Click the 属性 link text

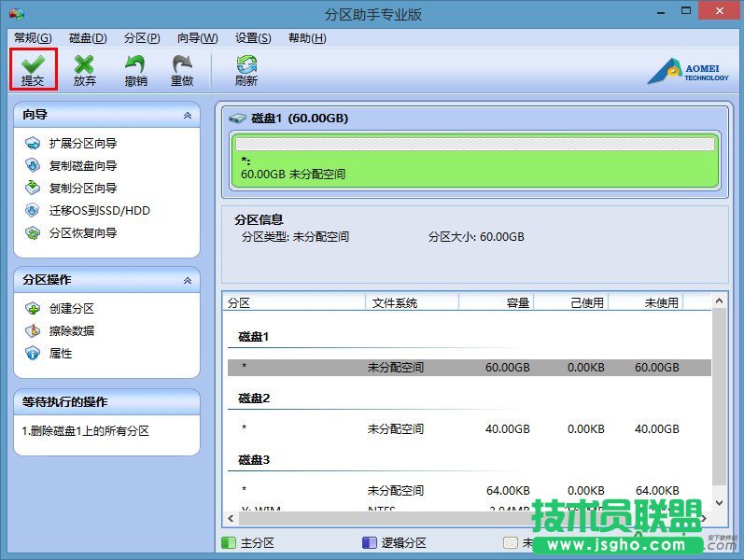[61, 353]
